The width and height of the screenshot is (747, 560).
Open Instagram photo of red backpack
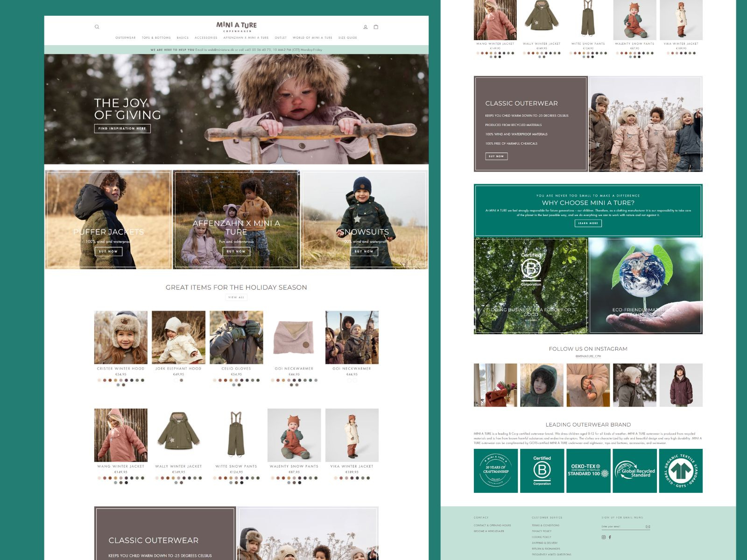pos(495,385)
